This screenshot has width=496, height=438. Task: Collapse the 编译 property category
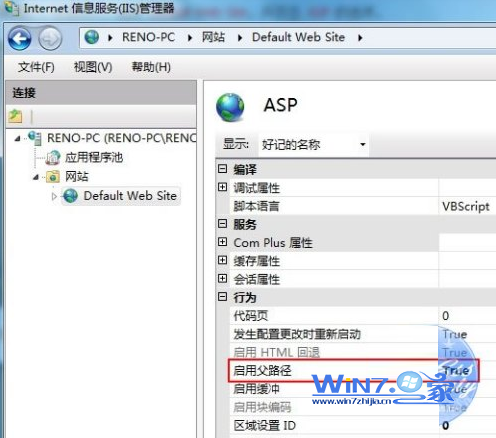(222, 169)
